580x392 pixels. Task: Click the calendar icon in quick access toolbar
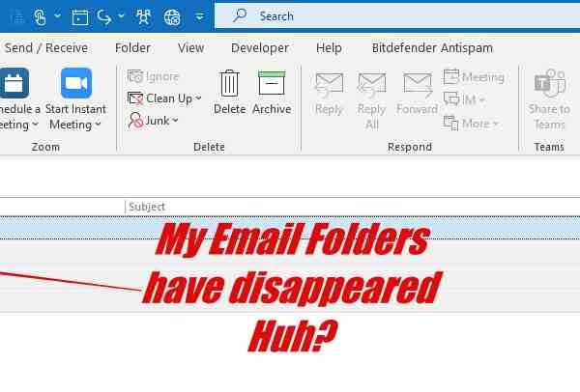[80, 17]
